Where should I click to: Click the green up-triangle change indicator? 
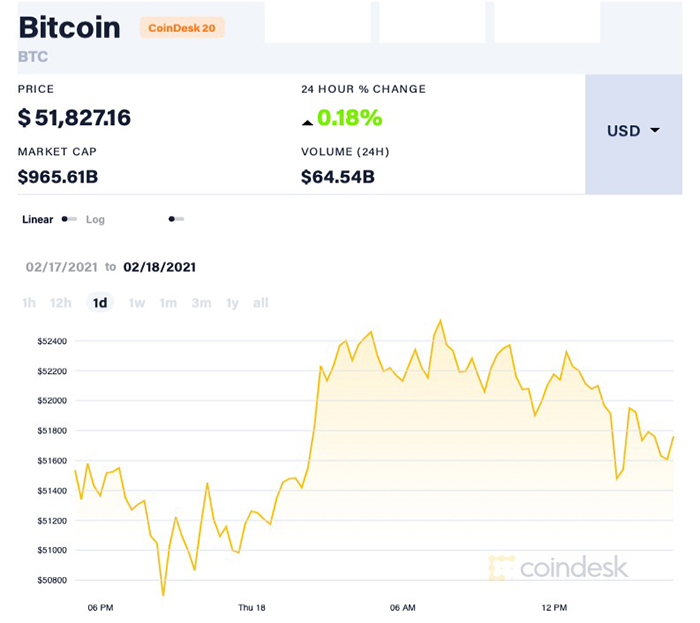[307, 120]
